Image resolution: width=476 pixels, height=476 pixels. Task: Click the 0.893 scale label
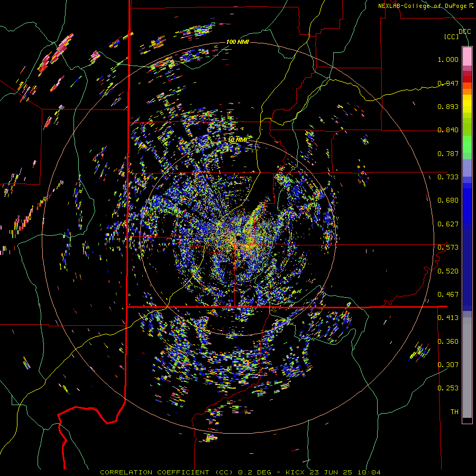[x=448, y=106]
